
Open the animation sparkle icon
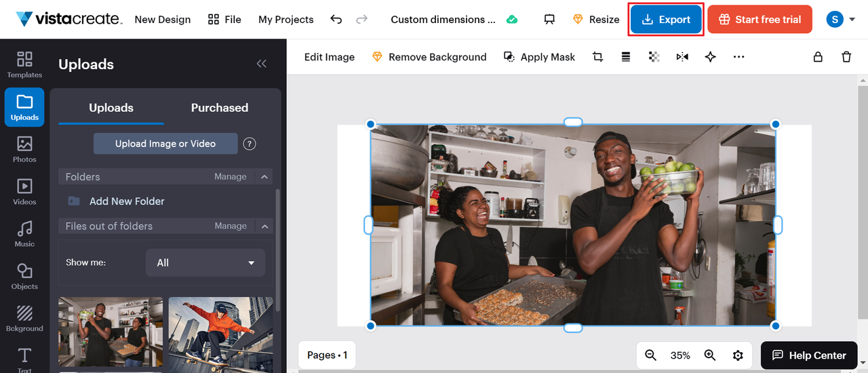[x=710, y=57]
